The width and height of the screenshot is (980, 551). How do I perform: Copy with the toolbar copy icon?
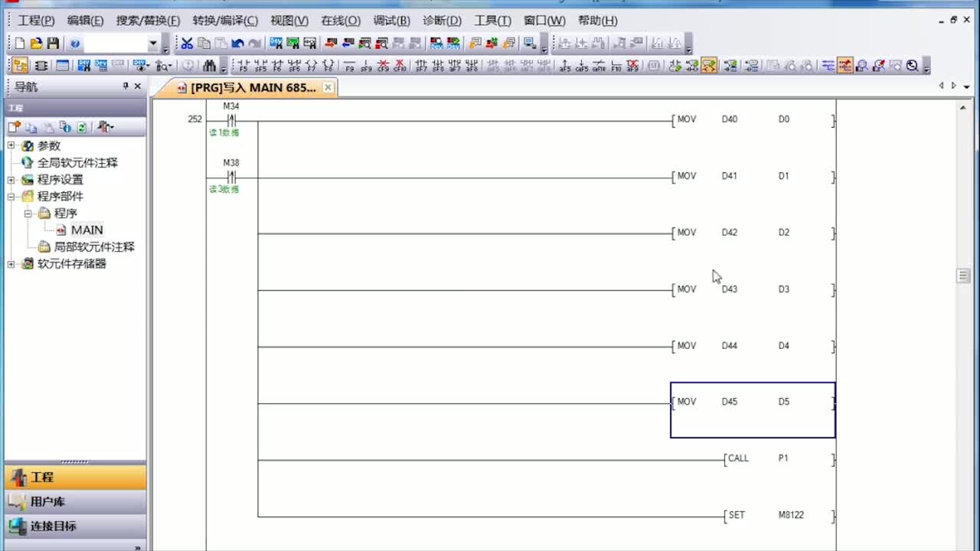click(204, 44)
